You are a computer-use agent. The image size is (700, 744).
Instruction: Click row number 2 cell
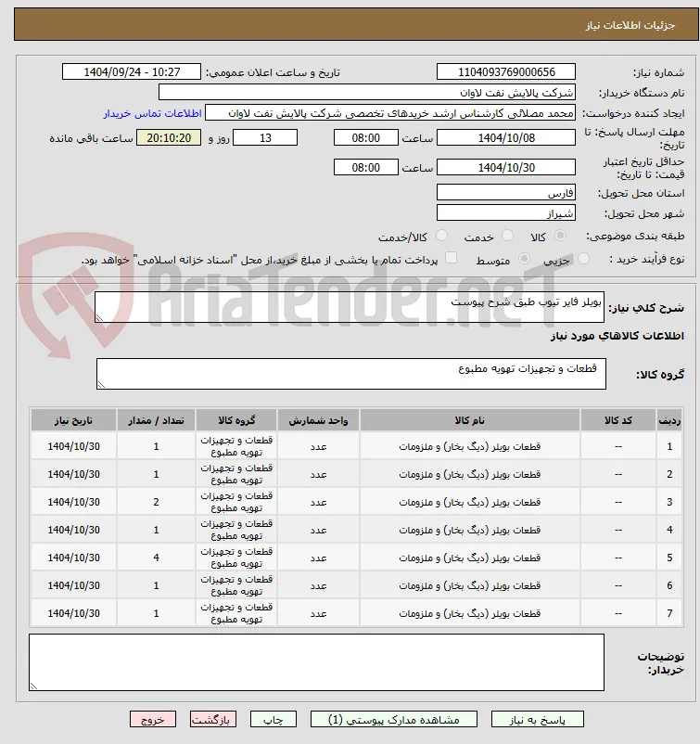[669, 474]
